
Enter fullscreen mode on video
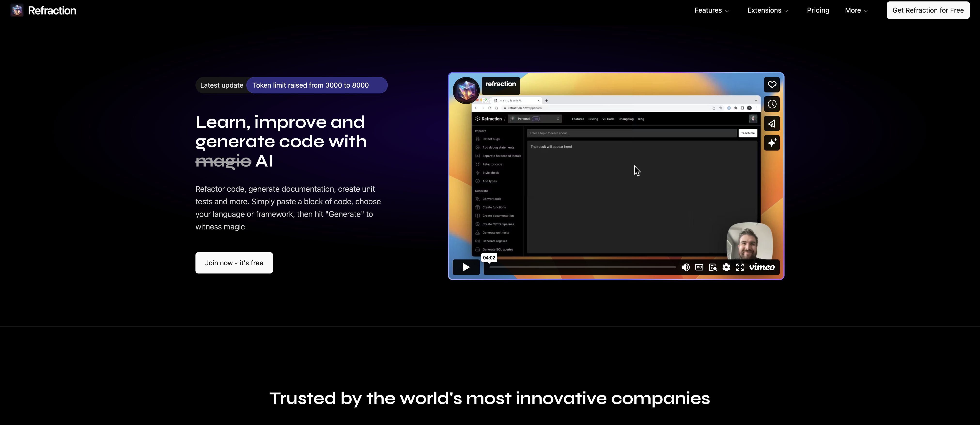pos(739,267)
